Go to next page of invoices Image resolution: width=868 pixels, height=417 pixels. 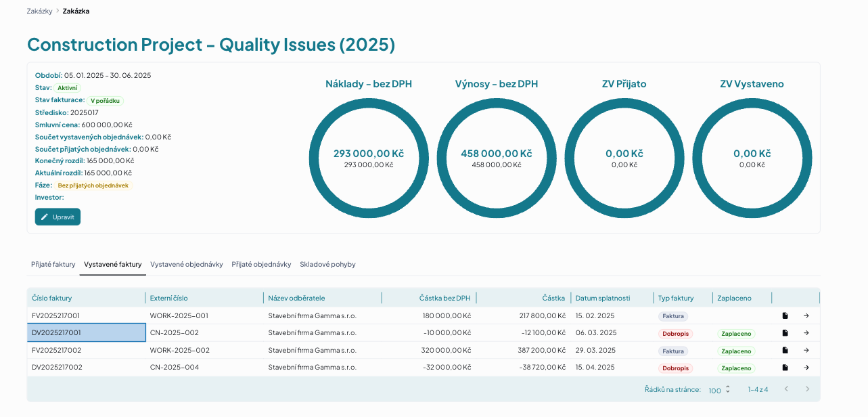807,389
